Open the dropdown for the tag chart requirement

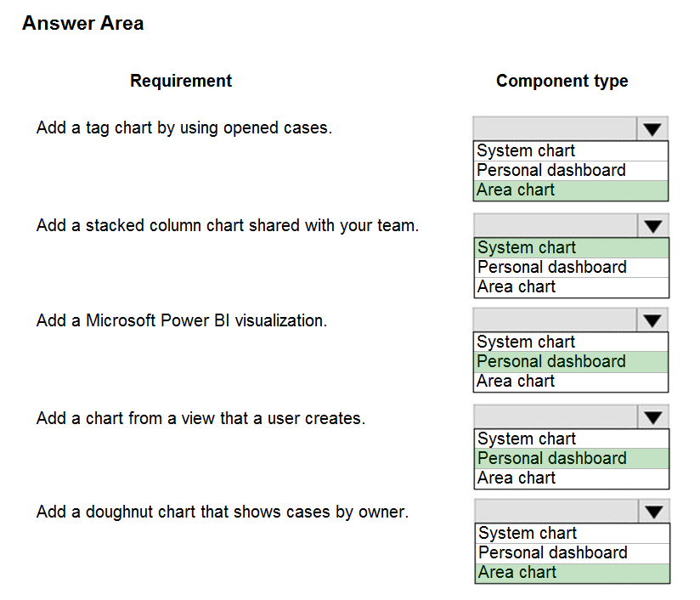coord(652,129)
